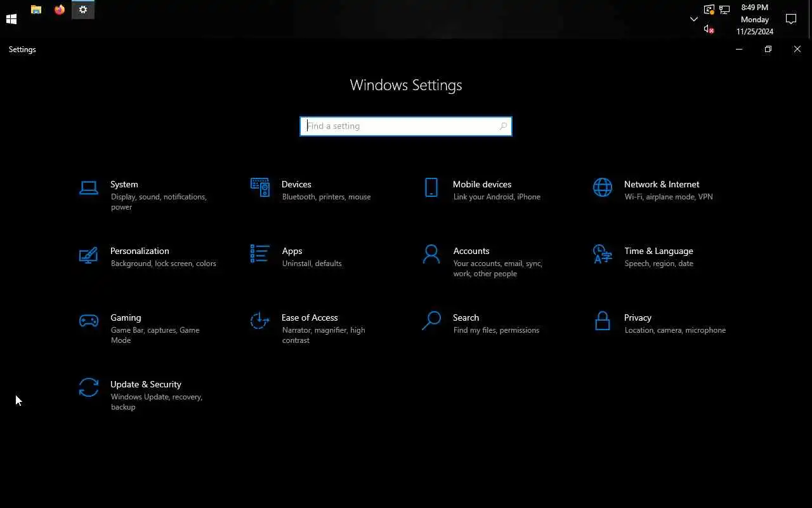Image resolution: width=812 pixels, height=508 pixels.
Task: Click the Time & Language icon
Action: click(x=603, y=254)
